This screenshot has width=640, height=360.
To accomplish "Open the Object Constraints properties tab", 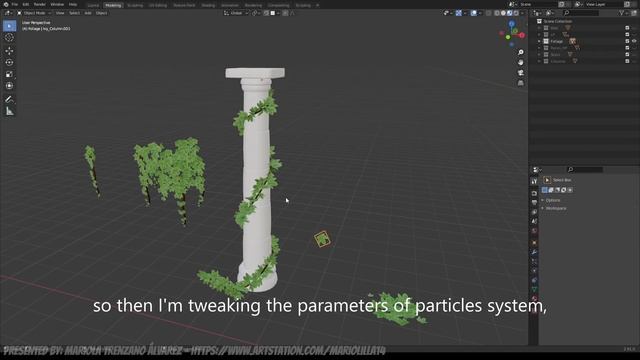I will 534,280.
